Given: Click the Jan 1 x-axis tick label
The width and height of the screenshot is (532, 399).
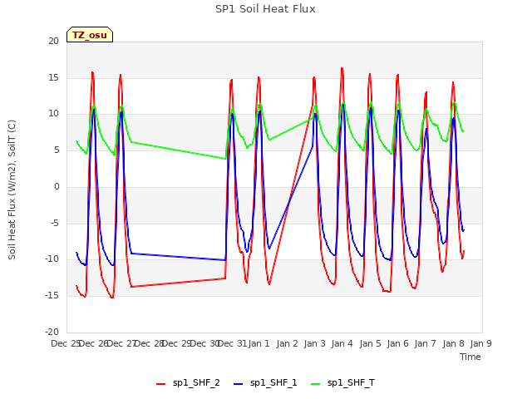Looking at the screenshot, I should click(259, 343).
